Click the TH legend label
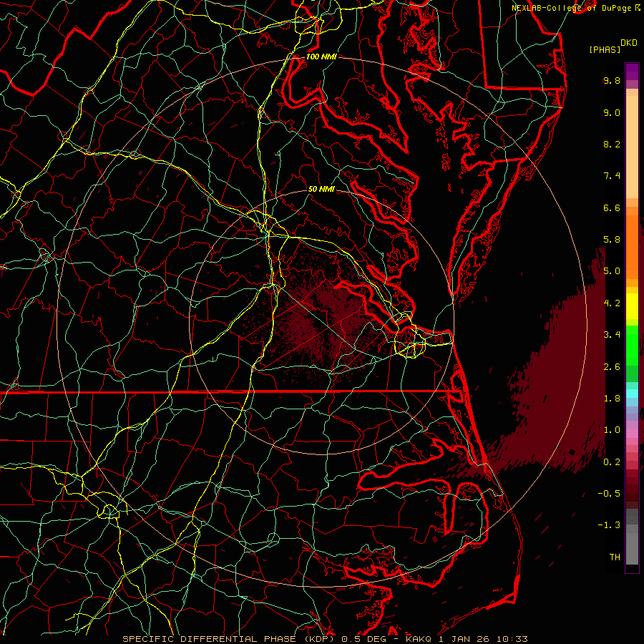The height and width of the screenshot is (644, 644). tap(615, 557)
